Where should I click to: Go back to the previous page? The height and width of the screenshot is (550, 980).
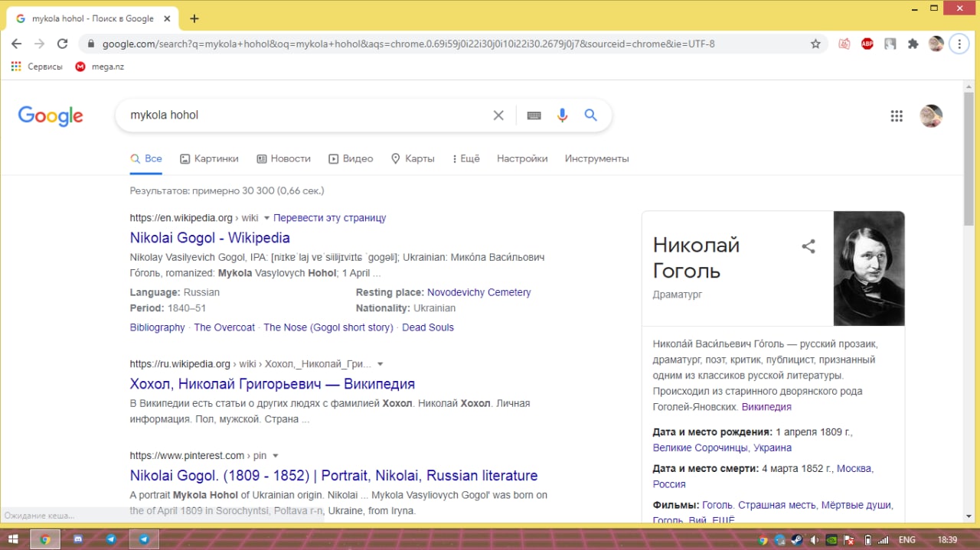click(x=17, y=44)
